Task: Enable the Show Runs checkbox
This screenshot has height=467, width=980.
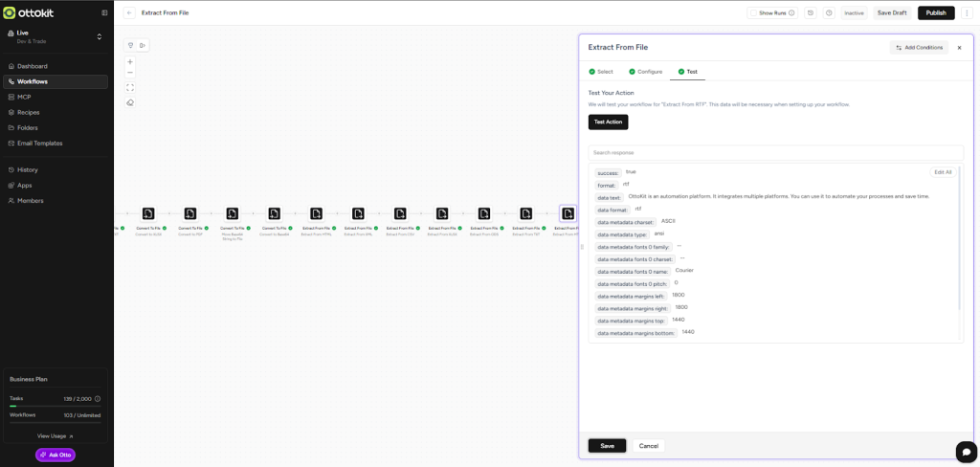Action: [754, 12]
